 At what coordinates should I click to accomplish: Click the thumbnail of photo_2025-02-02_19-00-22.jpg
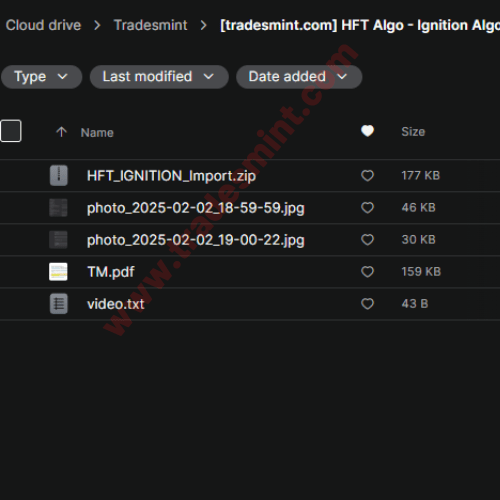pyautogui.click(x=58, y=240)
